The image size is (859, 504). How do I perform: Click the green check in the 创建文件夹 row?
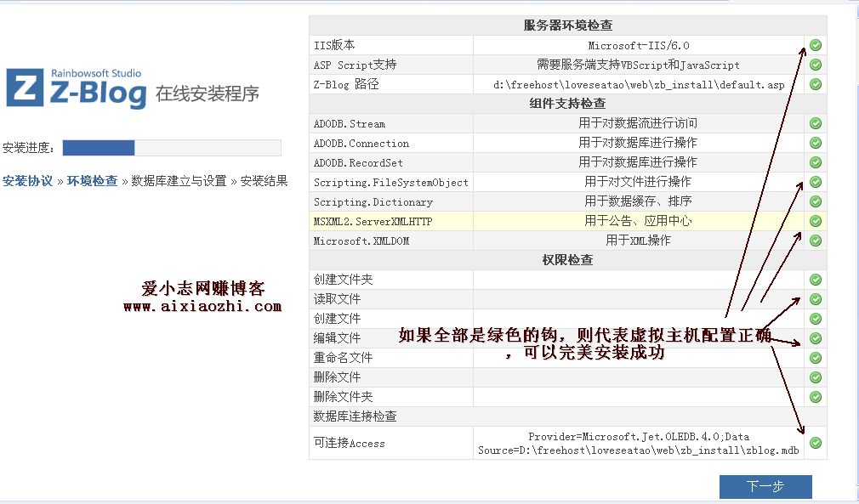pyautogui.click(x=815, y=280)
